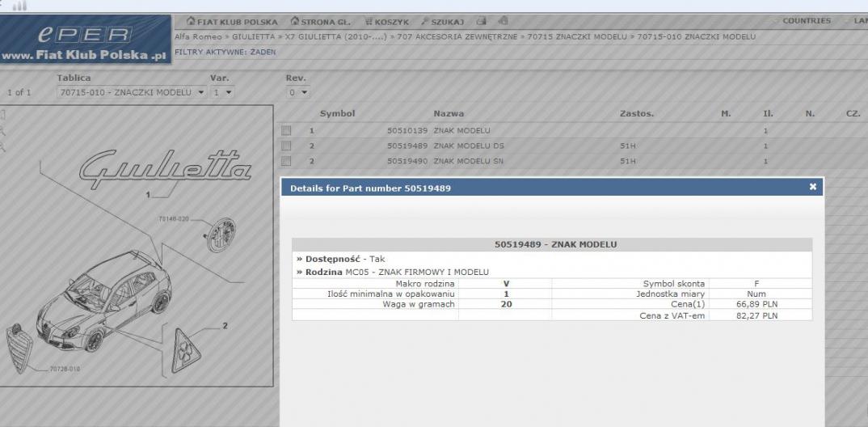Open the Rev. dropdown
868x427 pixels.
pos(298,92)
